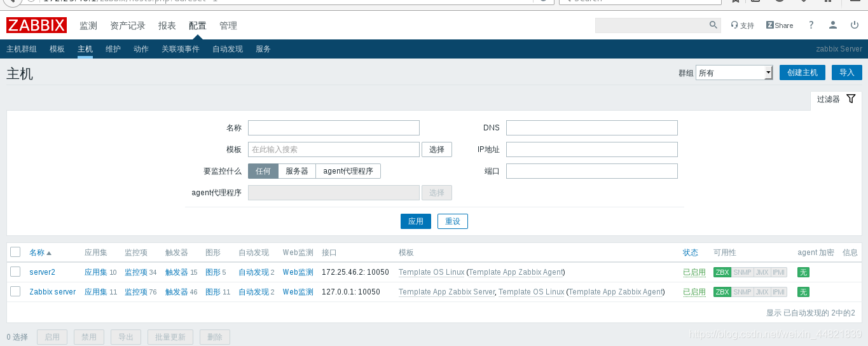Focus the 端口 filter input
This screenshot has height=346, width=868.
592,171
